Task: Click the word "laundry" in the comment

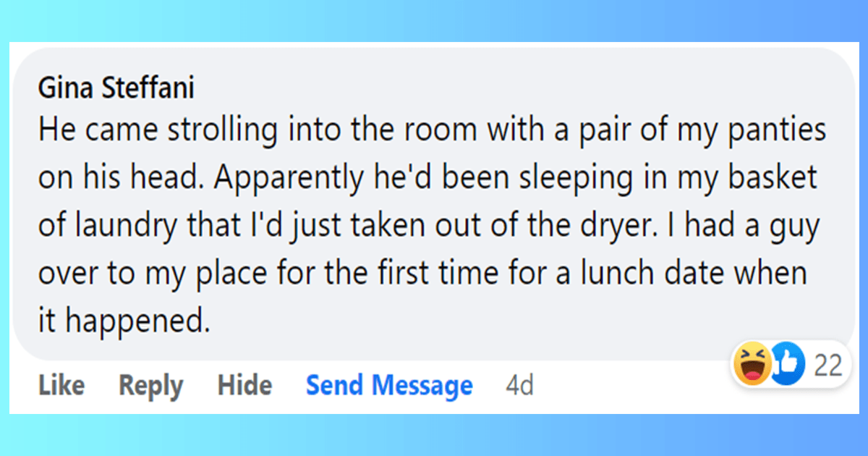Action: click(122, 227)
